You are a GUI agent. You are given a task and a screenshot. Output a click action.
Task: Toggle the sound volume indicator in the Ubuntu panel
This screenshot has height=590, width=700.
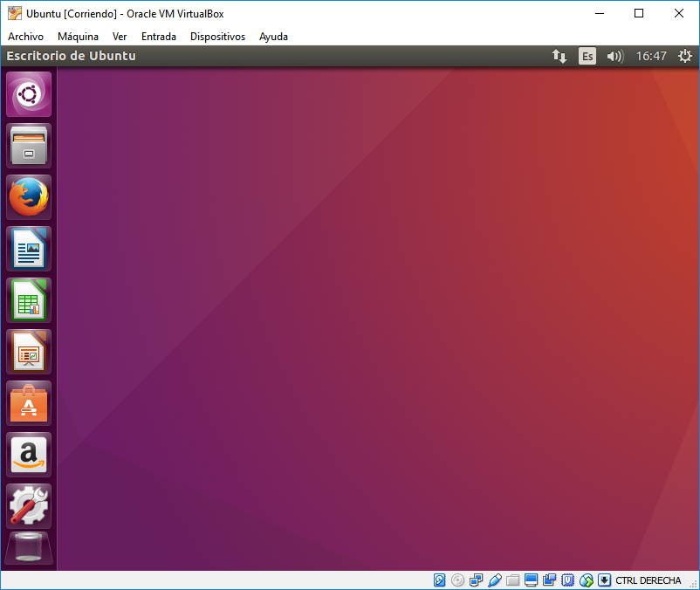point(614,55)
